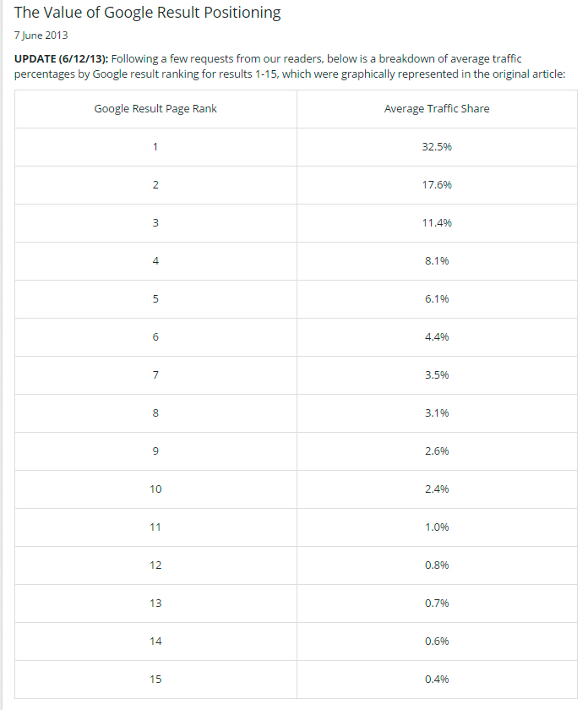Select the 6.1% traffic share value

[436, 299]
